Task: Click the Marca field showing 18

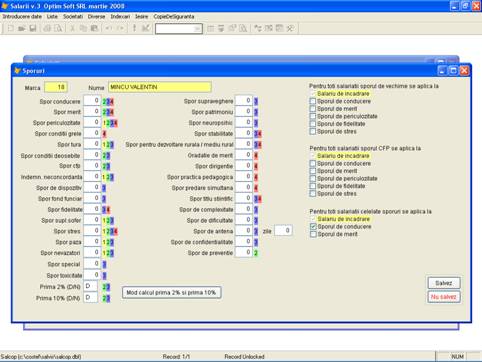Action: pyautogui.click(x=56, y=87)
